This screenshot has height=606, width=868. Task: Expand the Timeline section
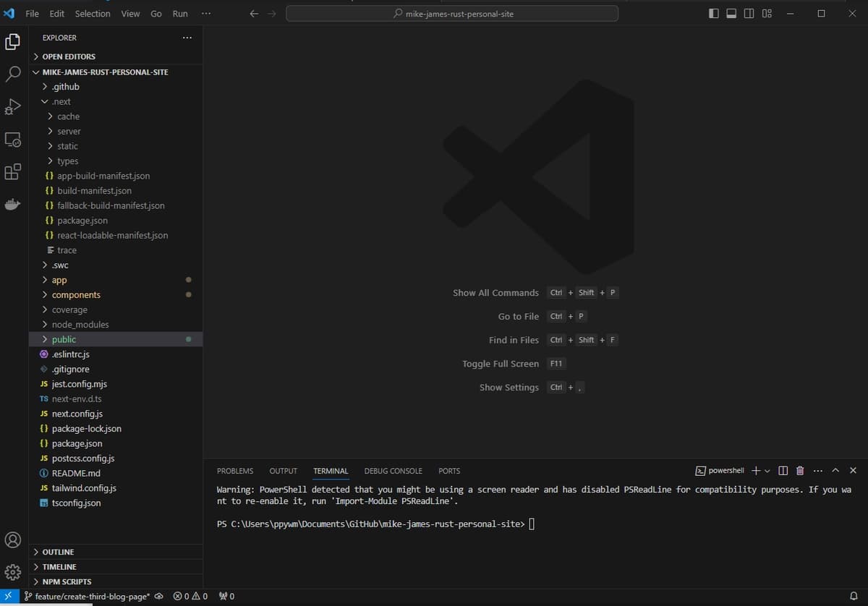[x=116, y=567]
